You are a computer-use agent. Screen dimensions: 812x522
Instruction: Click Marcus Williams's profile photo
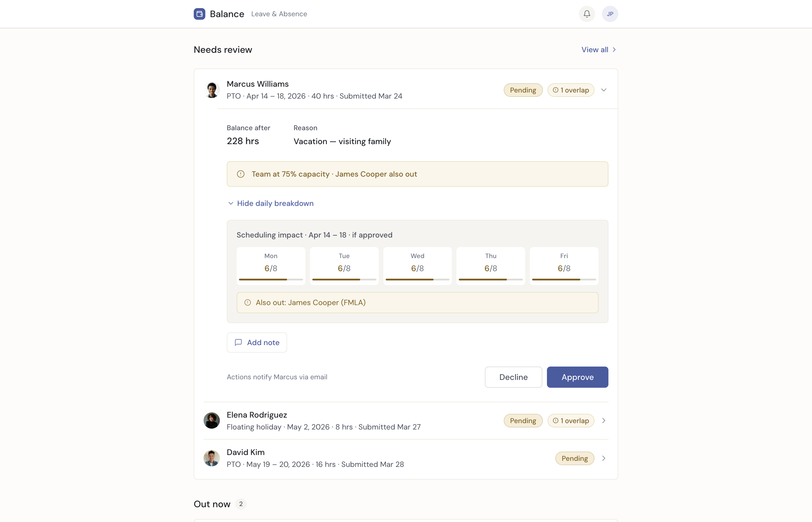coord(212,90)
